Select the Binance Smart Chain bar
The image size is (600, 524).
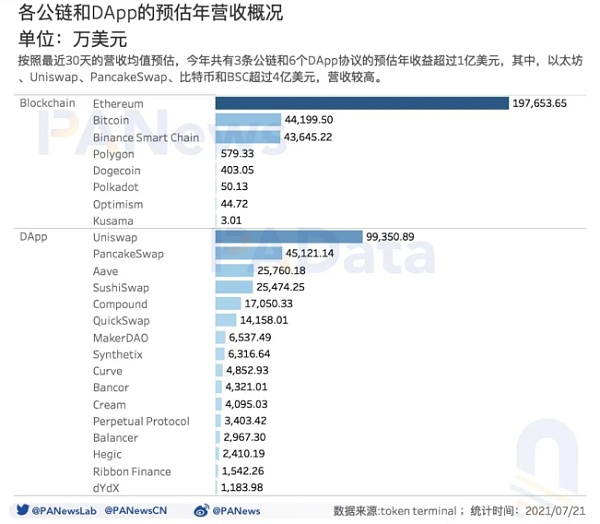(248, 137)
